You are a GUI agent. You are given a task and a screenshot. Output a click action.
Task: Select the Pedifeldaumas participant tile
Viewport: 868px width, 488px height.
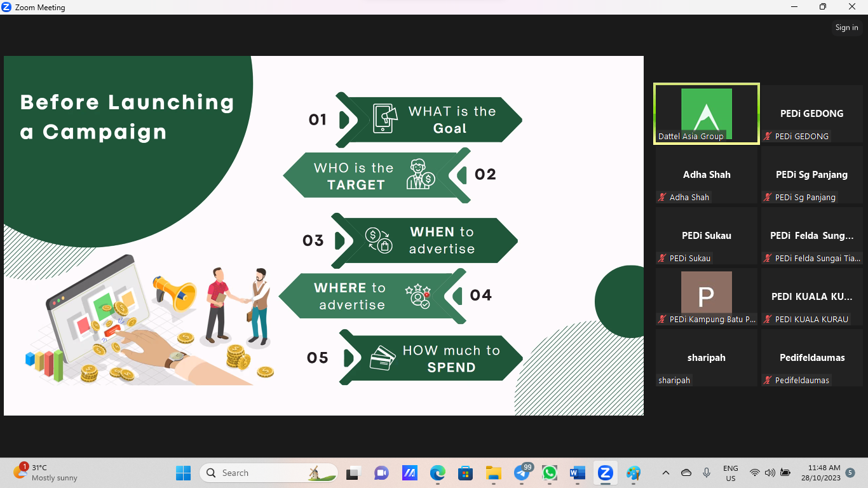(x=812, y=358)
